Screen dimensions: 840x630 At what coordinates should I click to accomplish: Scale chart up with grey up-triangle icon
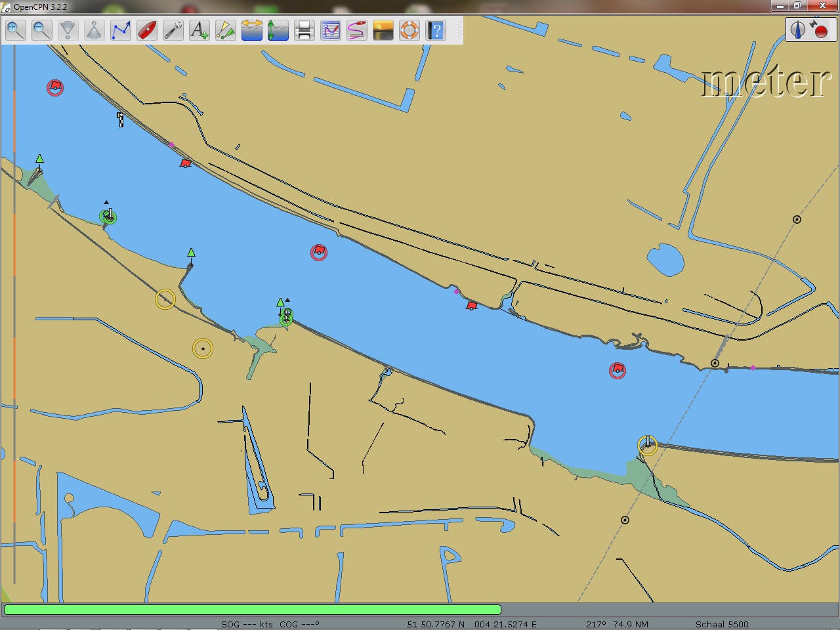click(94, 30)
